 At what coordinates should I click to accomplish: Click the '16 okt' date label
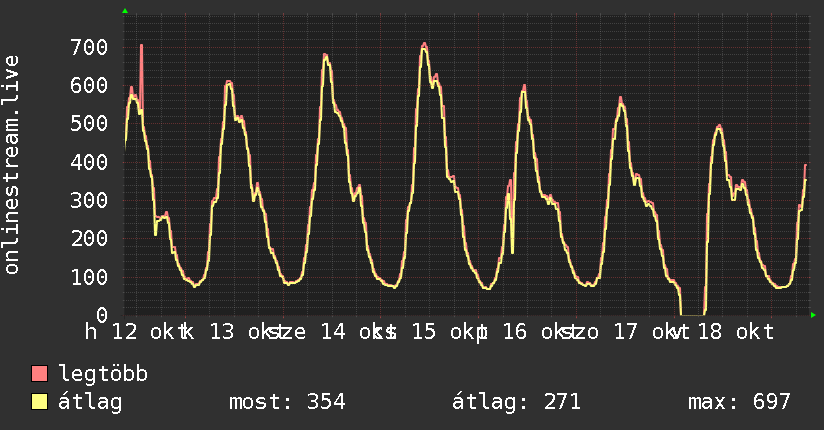[x=540, y=332]
